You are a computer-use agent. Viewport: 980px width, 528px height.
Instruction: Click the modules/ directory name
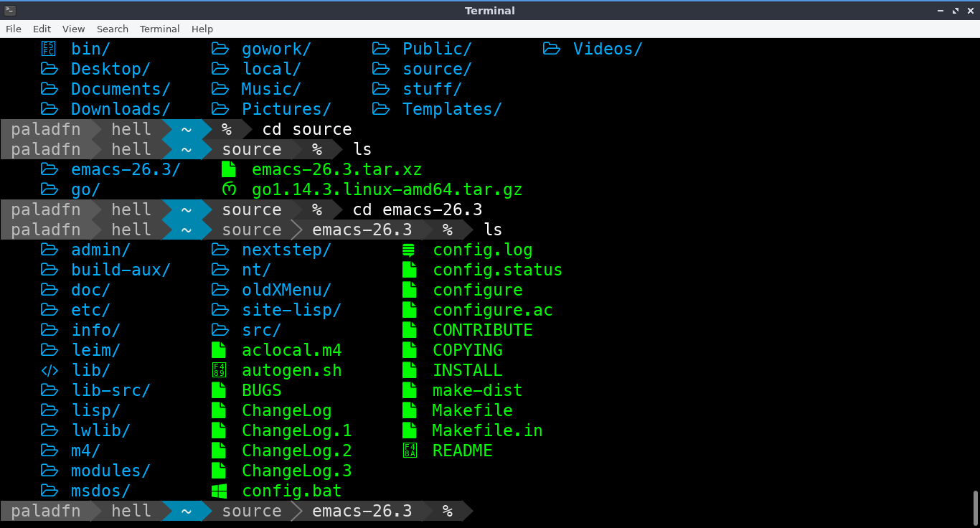click(x=111, y=471)
